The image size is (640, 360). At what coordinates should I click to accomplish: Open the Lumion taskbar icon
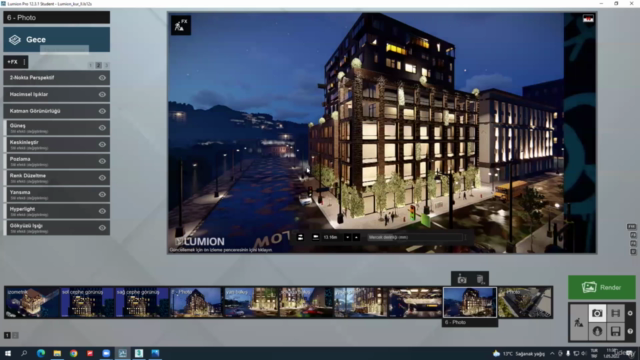[x=122, y=353]
